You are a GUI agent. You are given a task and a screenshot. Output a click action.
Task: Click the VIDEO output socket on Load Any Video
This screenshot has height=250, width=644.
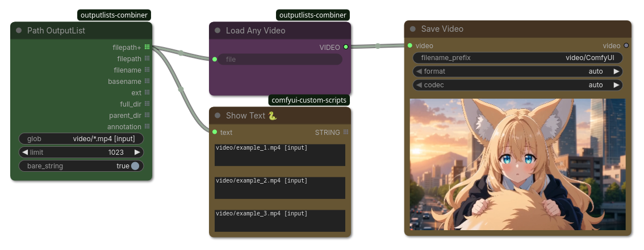point(346,47)
